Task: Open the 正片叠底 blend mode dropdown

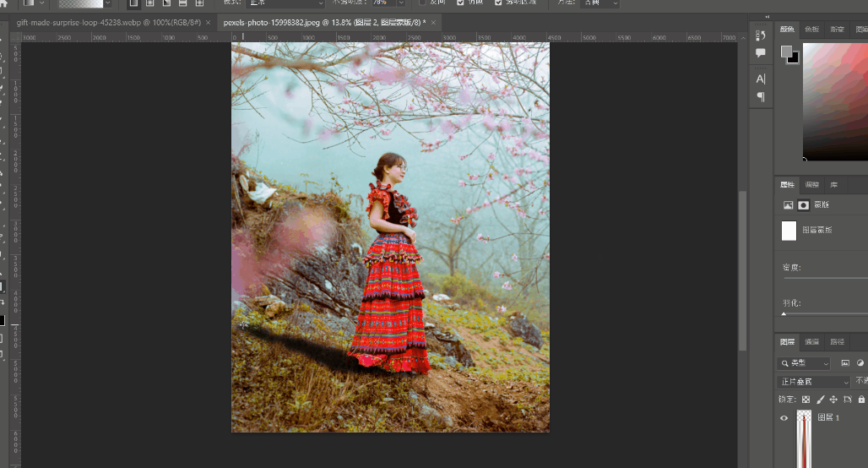Action: pyautogui.click(x=813, y=382)
